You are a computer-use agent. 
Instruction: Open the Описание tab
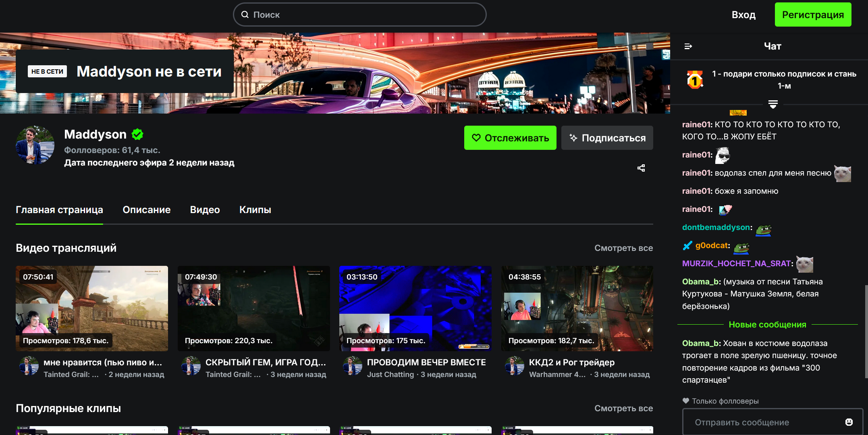147,210
